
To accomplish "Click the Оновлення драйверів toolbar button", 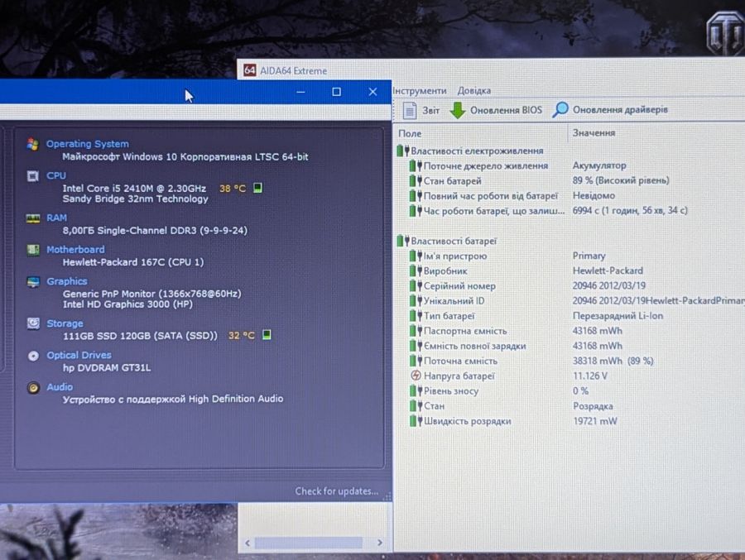I will tap(610, 110).
